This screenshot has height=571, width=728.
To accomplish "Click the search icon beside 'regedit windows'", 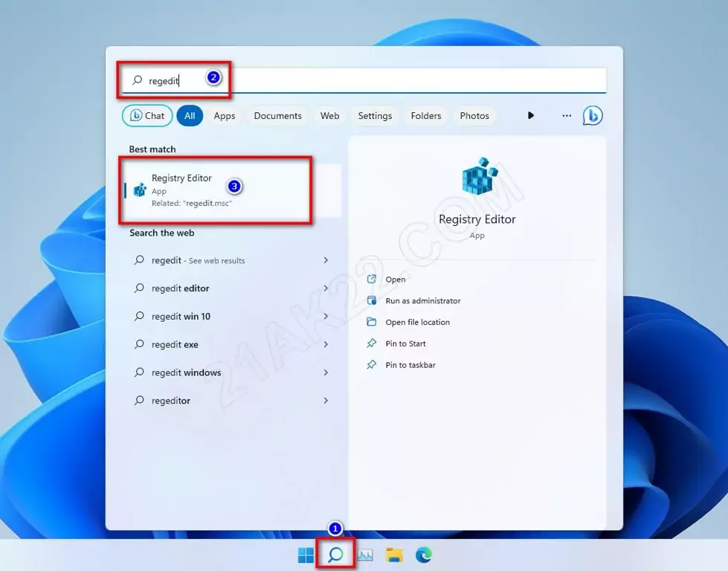I will coord(139,372).
